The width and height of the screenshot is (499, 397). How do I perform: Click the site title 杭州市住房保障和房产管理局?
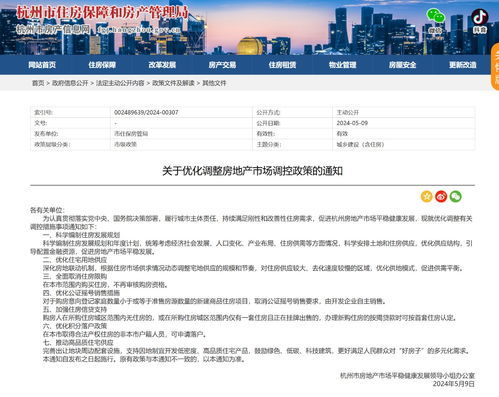102,13
